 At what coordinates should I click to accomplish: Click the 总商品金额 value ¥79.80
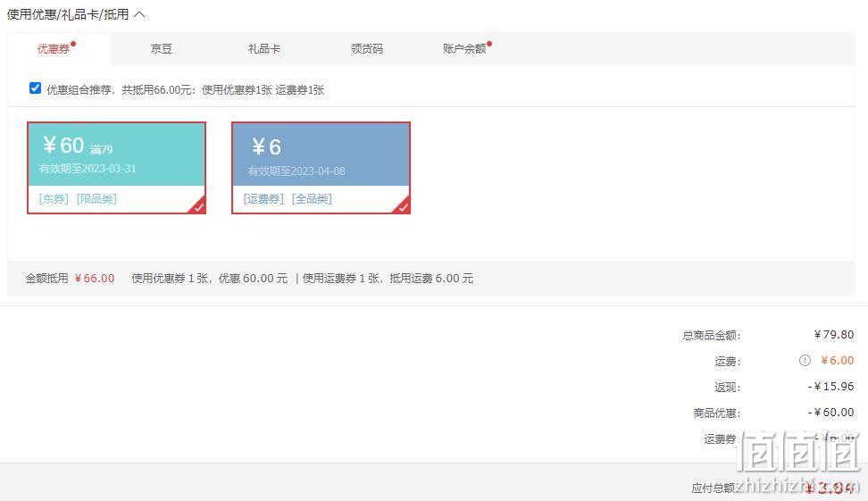tap(834, 334)
